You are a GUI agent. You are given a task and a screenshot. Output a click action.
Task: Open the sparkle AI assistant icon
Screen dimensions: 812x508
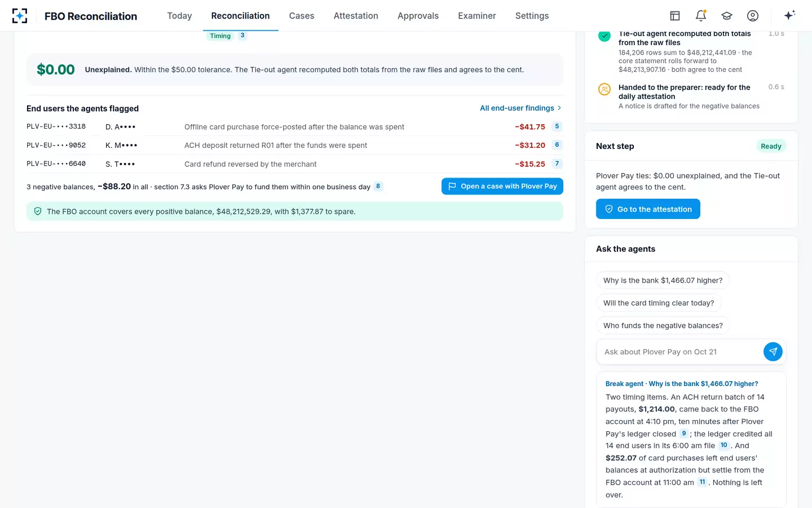click(x=789, y=15)
